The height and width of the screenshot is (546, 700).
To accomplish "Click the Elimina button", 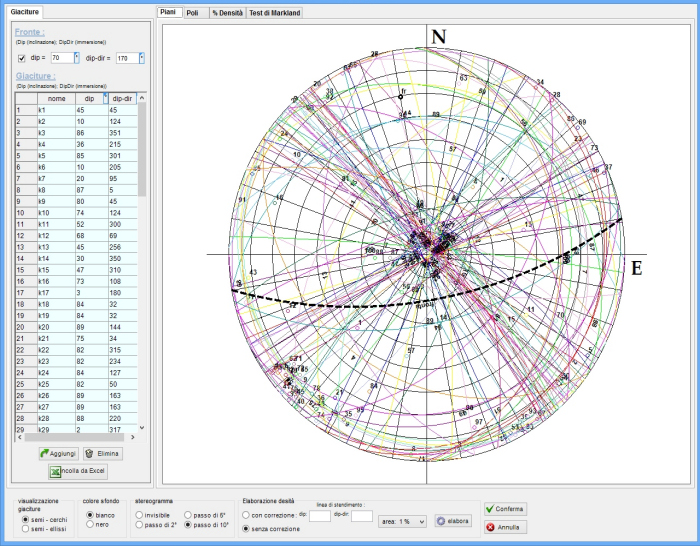I will pyautogui.click(x=103, y=454).
